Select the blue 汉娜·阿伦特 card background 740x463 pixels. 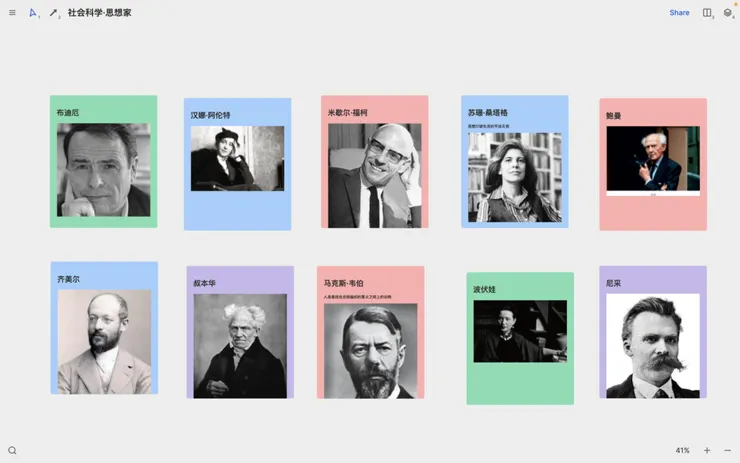[x=237, y=210]
